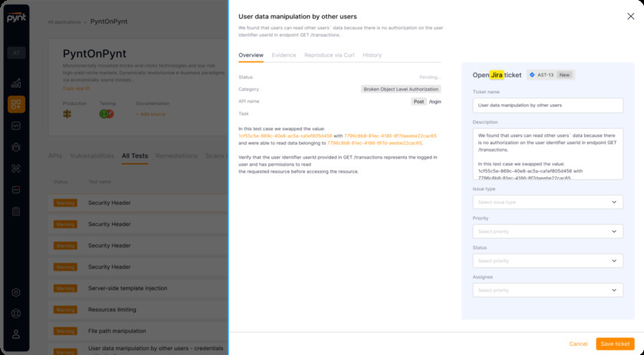
Task: Click the scan frame icon in sidebar
Action: pyautogui.click(x=16, y=168)
